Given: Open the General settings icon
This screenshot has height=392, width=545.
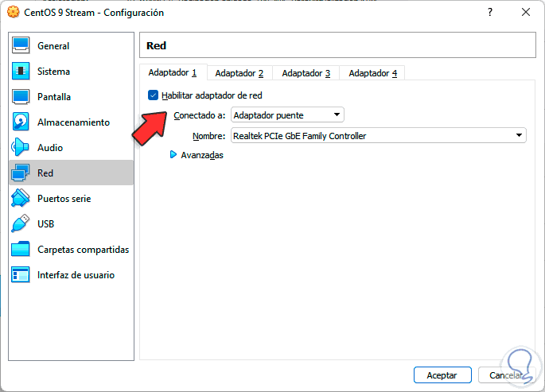Looking at the screenshot, I should 21,46.
